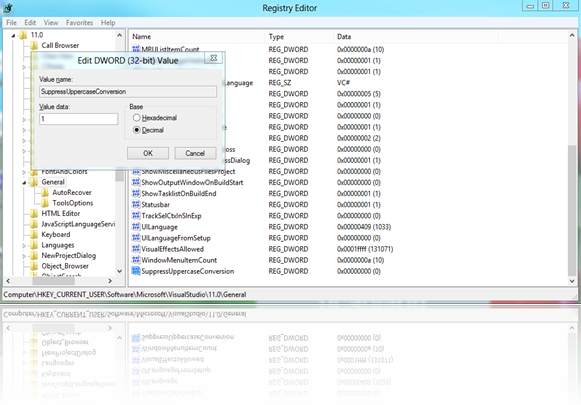581x405 pixels.
Task: Click the DWORD icon beside UILanguageFromSetup
Action: [136, 238]
